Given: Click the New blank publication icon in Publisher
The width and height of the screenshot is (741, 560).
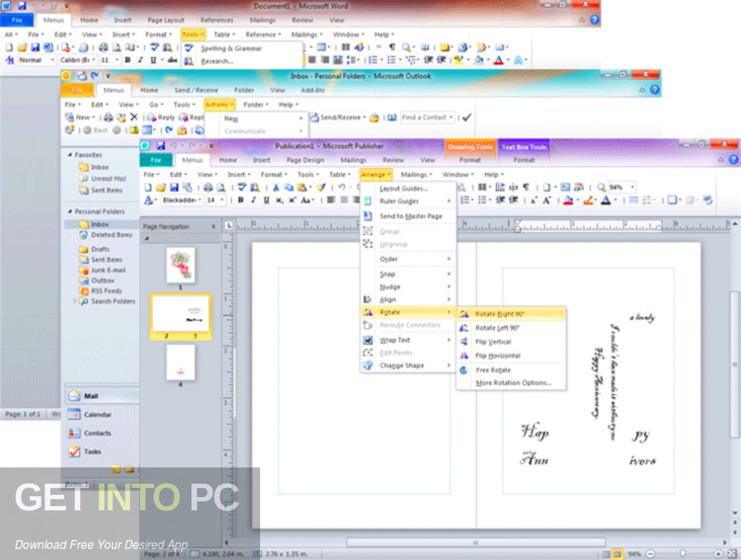Looking at the screenshot, I should 148,187.
